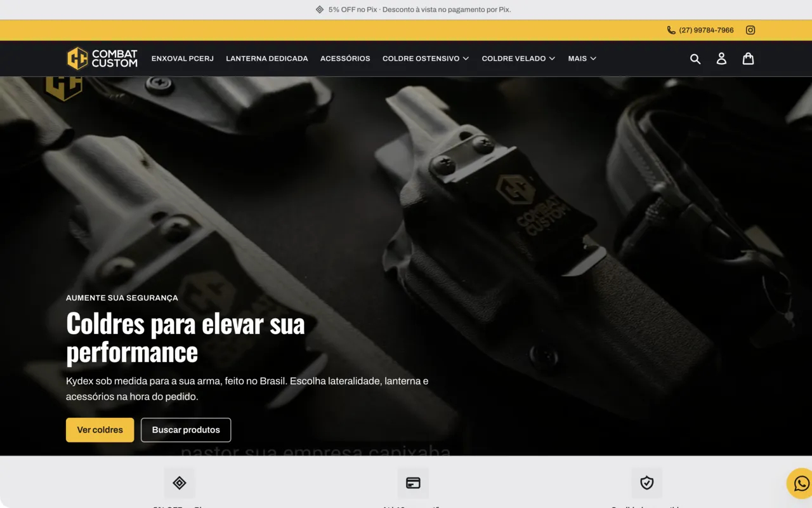812x508 pixels.
Task: Open the Acessórios menu item
Action: 345,58
